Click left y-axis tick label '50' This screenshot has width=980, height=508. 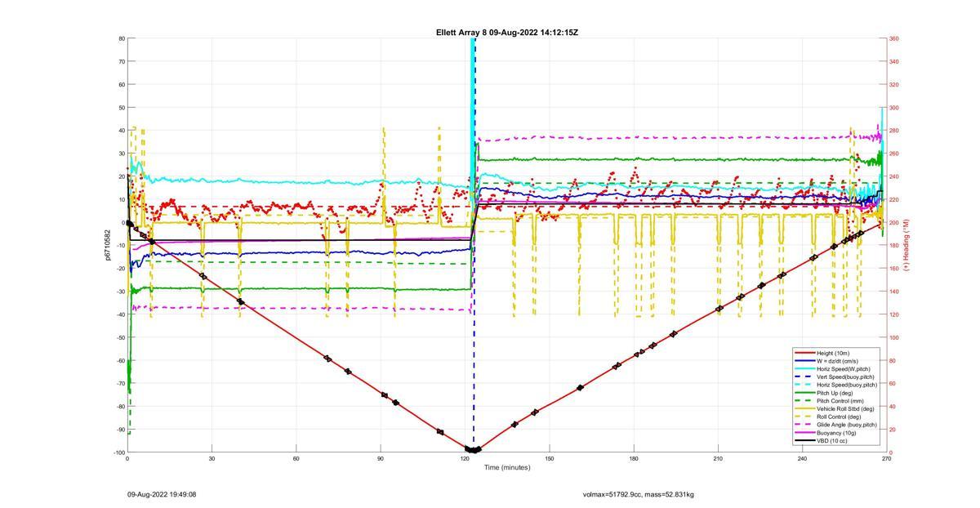(121, 108)
